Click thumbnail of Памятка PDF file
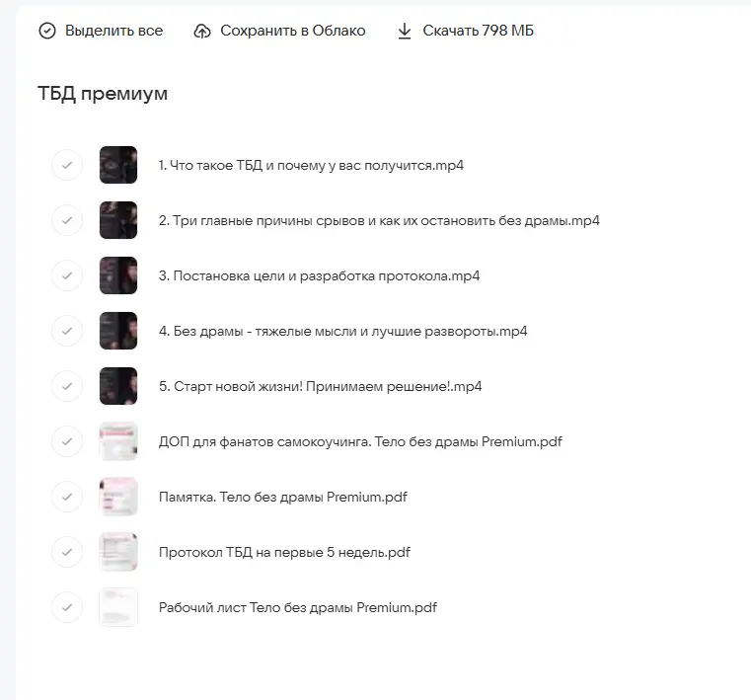The image size is (751, 700). [x=118, y=497]
